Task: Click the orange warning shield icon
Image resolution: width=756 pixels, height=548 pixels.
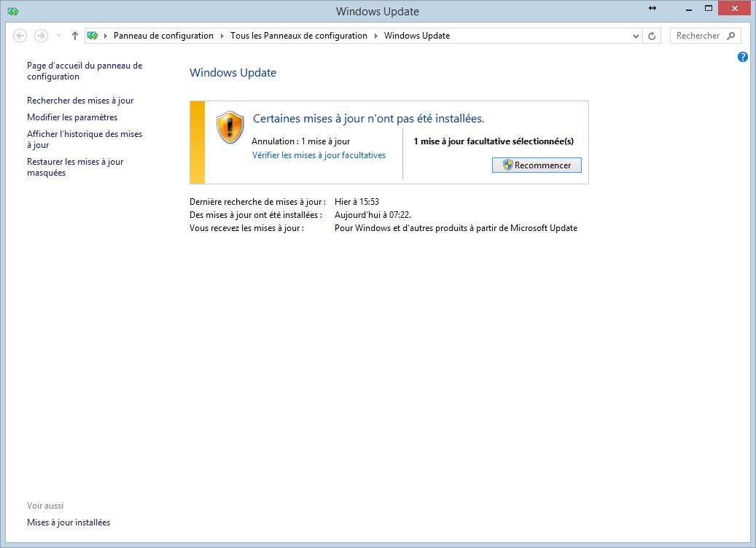Action: [230, 127]
